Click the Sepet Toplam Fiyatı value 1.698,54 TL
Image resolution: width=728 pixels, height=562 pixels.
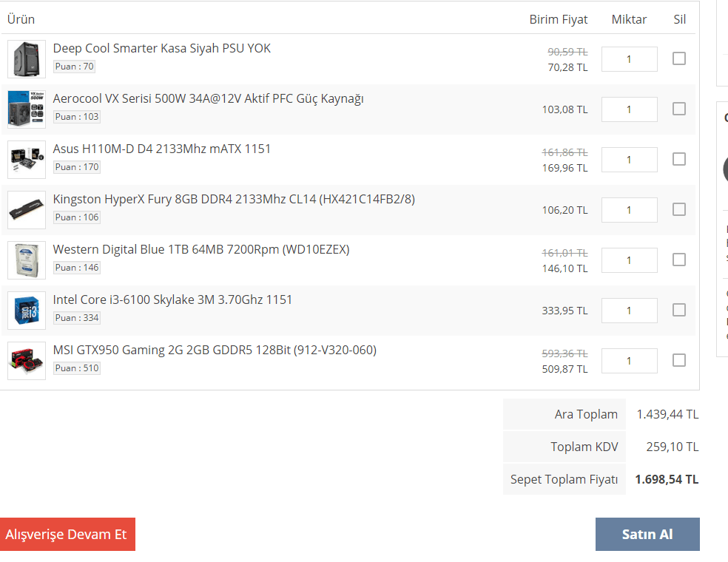(x=667, y=479)
